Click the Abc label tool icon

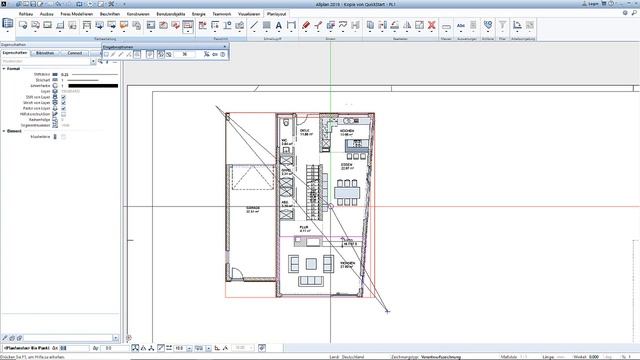(x=461, y=25)
